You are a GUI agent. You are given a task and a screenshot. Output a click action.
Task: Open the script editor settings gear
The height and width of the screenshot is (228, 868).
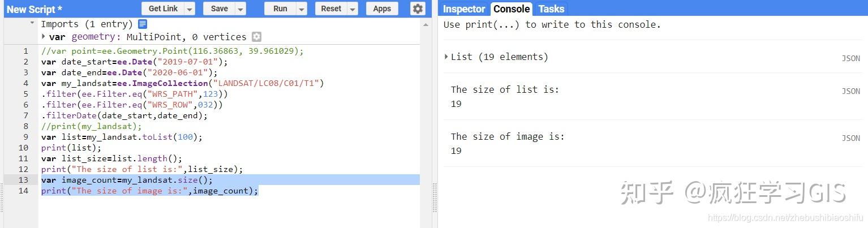[x=418, y=8]
